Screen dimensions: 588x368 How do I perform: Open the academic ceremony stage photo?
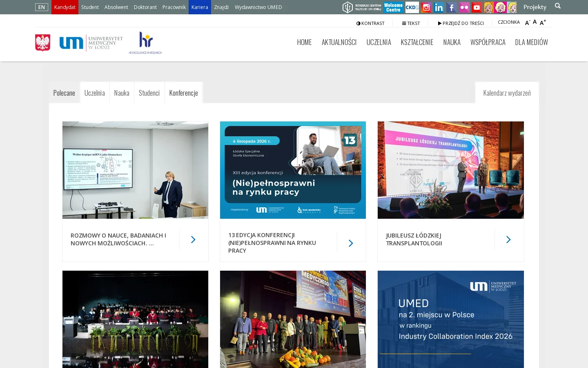tap(135, 319)
